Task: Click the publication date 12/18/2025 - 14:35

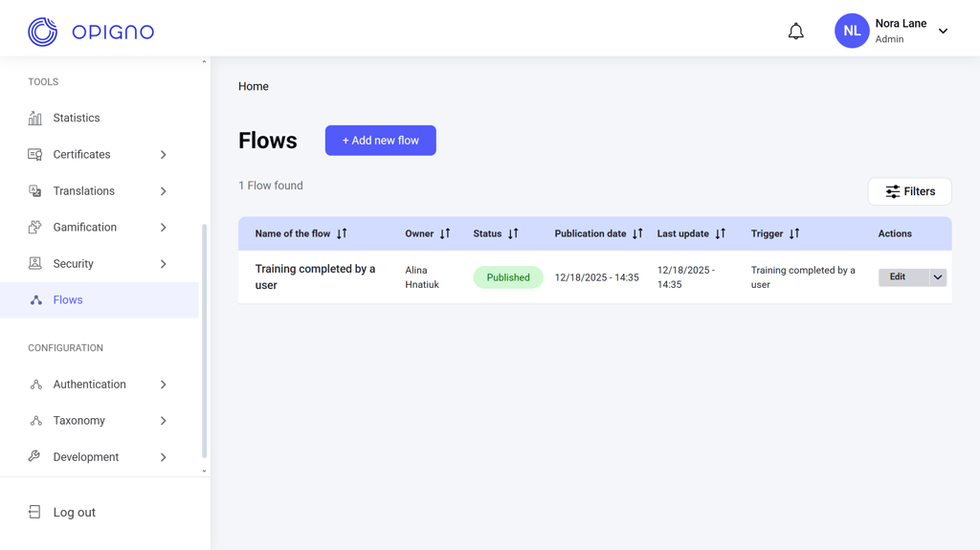Action: point(597,277)
